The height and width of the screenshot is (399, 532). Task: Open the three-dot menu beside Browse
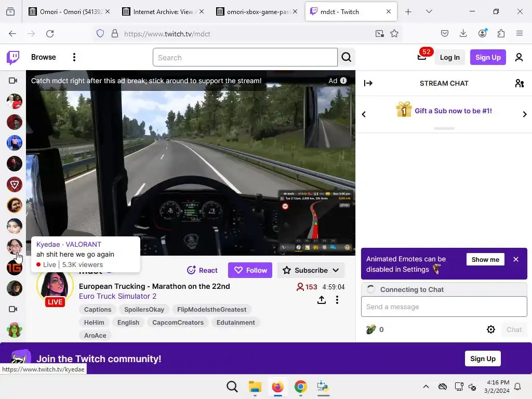coord(74,57)
